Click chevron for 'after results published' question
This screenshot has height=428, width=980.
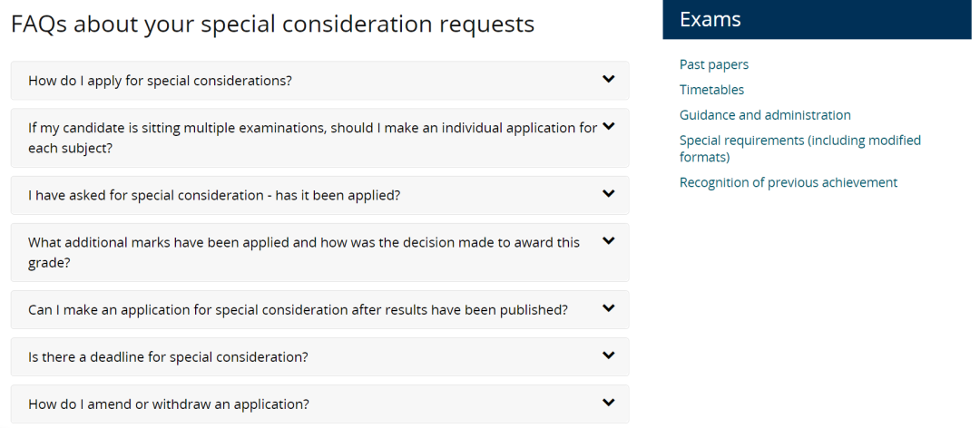pos(609,308)
